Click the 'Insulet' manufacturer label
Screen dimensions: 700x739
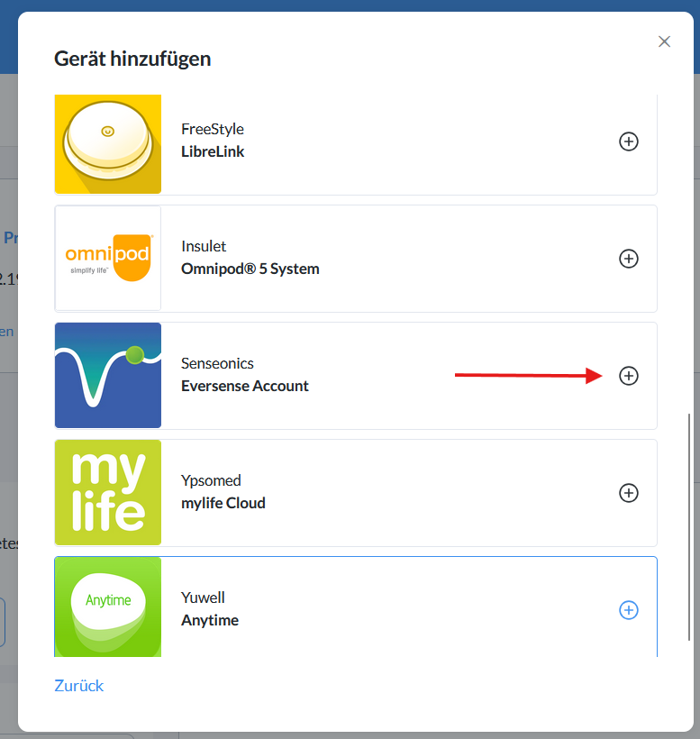click(204, 246)
